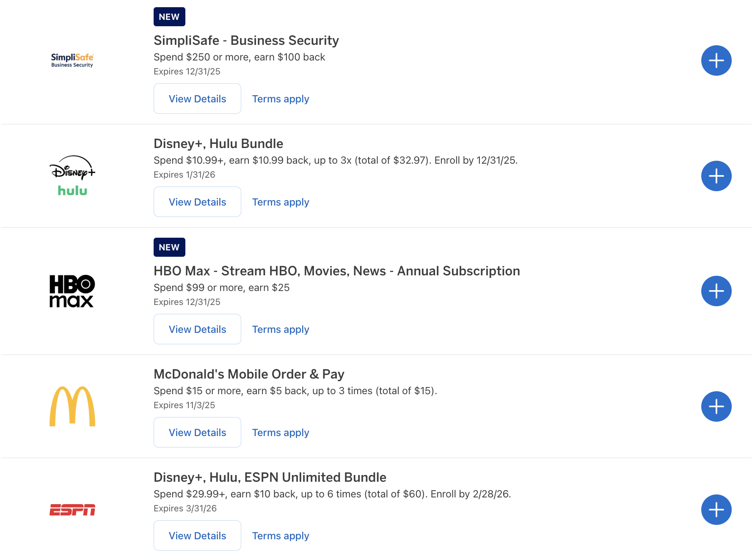This screenshot has width=755, height=560.
Task: Click the McDonald's golden arches logo
Action: coord(72,406)
